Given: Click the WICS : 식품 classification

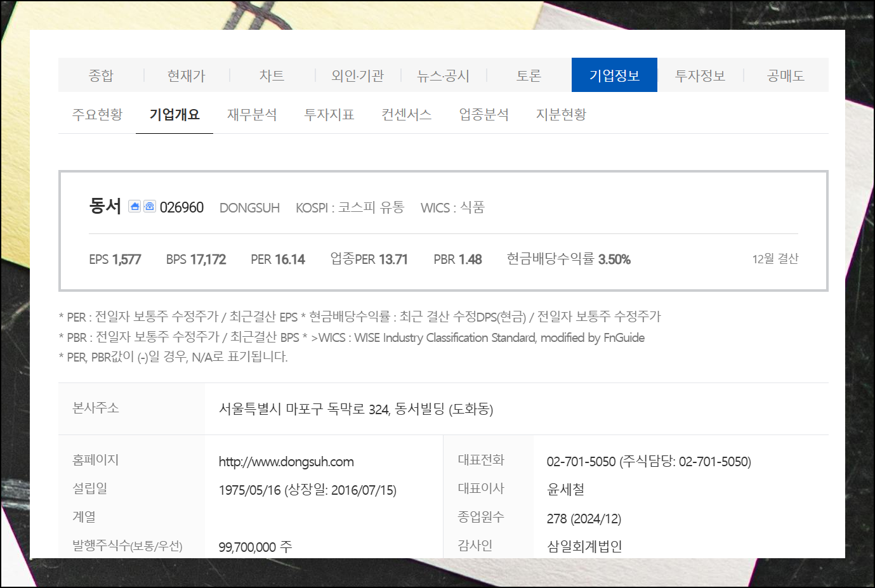Looking at the screenshot, I should pos(452,207).
